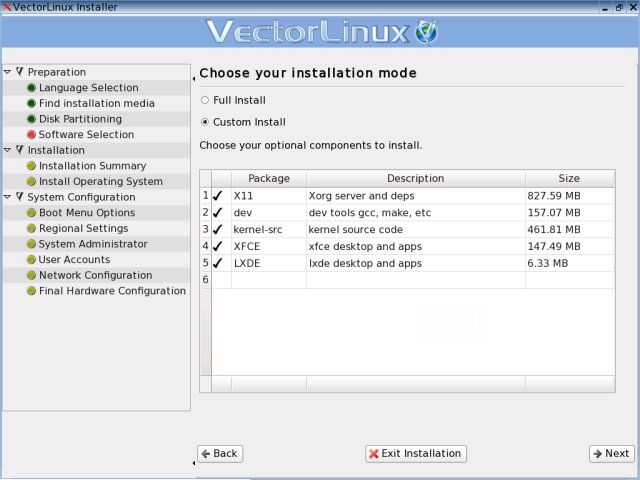The width and height of the screenshot is (640, 480).
Task: Open the Software Selection step
Action: [86, 135]
